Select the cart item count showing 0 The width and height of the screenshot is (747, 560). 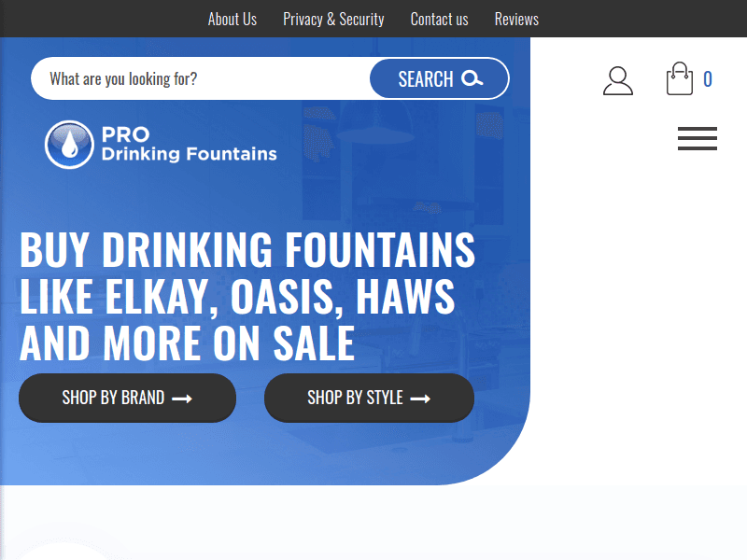[x=708, y=80]
